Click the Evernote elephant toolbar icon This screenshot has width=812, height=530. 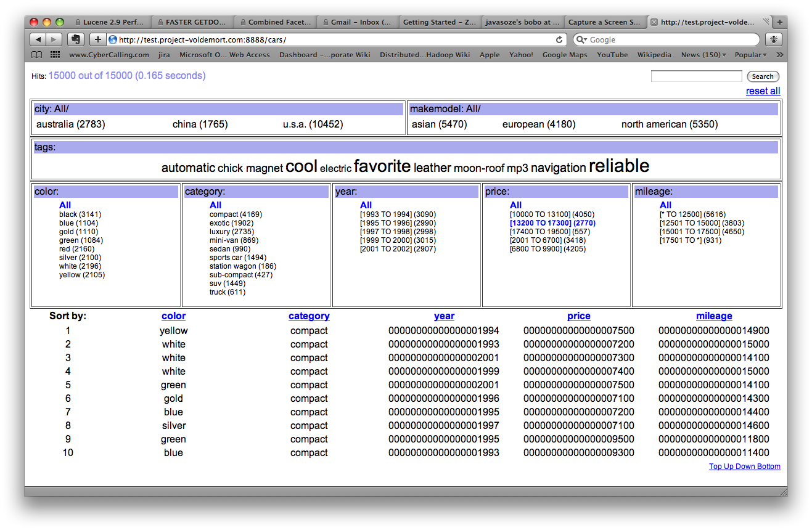pyautogui.click(x=76, y=39)
